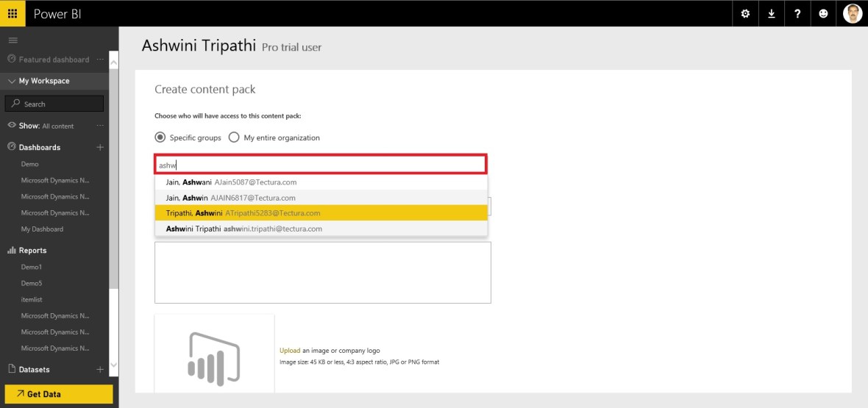Open Show All content ellipsis menu
The image size is (868, 408).
coord(100,126)
